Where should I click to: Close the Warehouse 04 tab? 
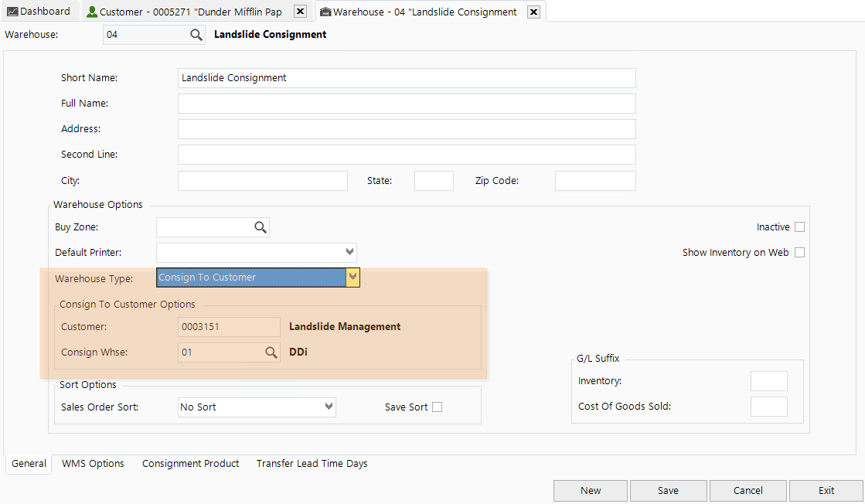(533, 11)
